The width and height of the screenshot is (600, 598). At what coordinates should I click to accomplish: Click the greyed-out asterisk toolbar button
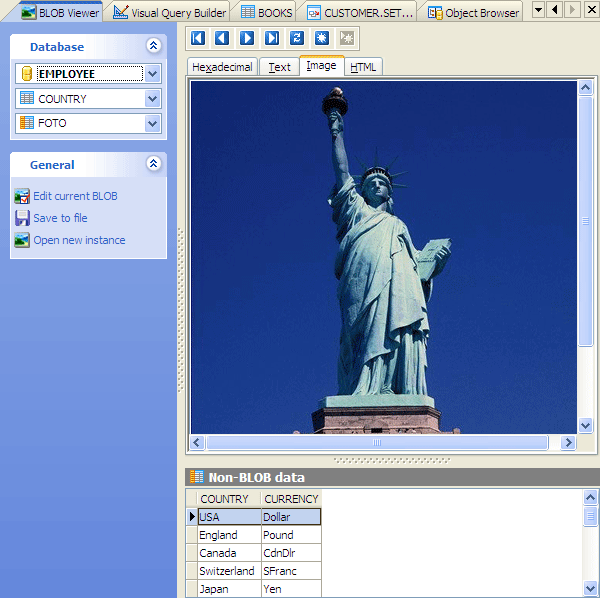(347, 38)
